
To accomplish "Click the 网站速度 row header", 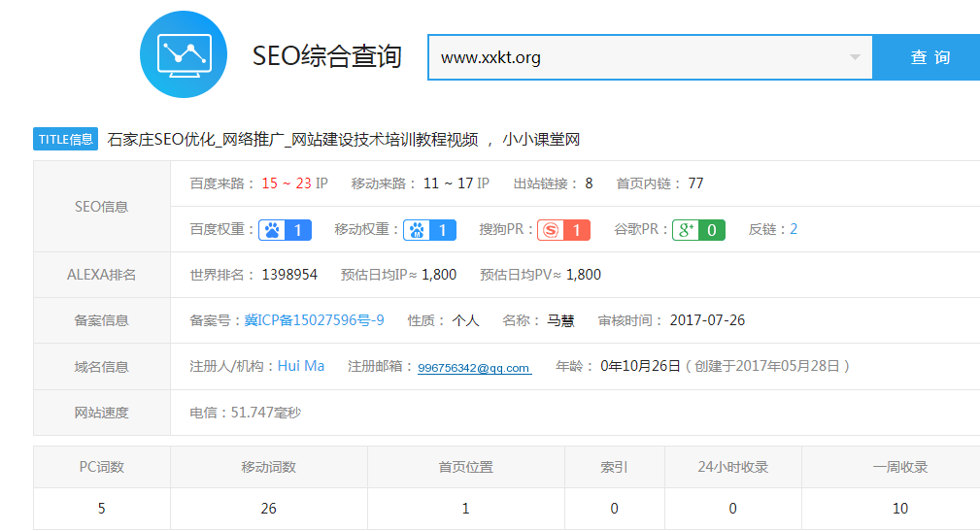I will (101, 413).
